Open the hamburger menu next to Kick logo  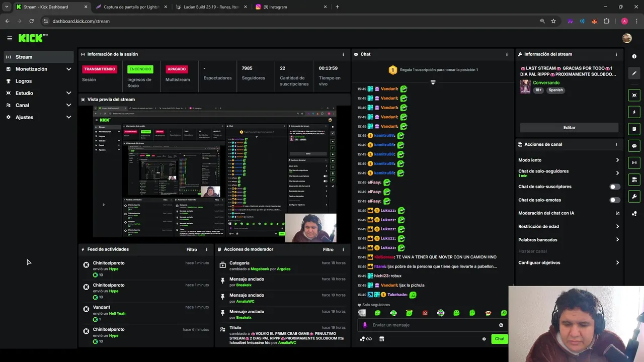pyautogui.click(x=10, y=38)
